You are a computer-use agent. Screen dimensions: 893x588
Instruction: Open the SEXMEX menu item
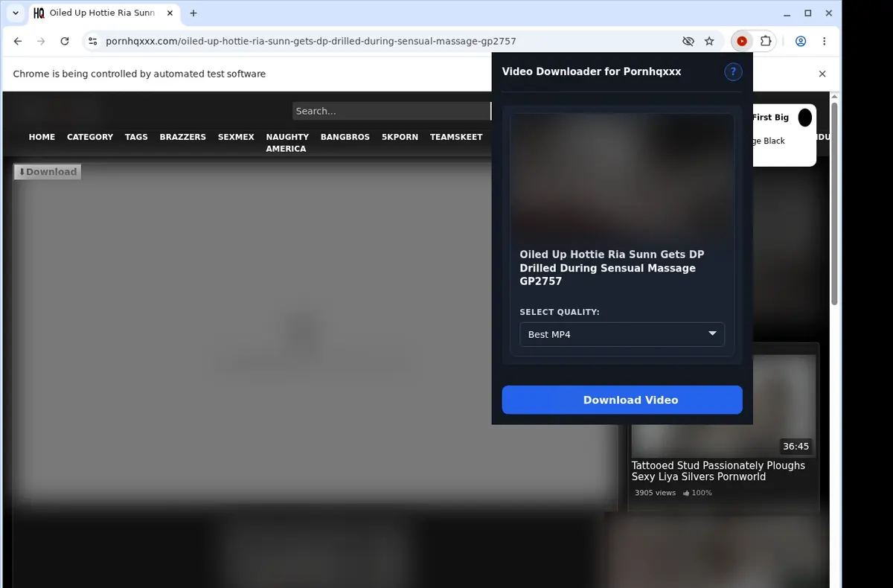pyautogui.click(x=236, y=137)
